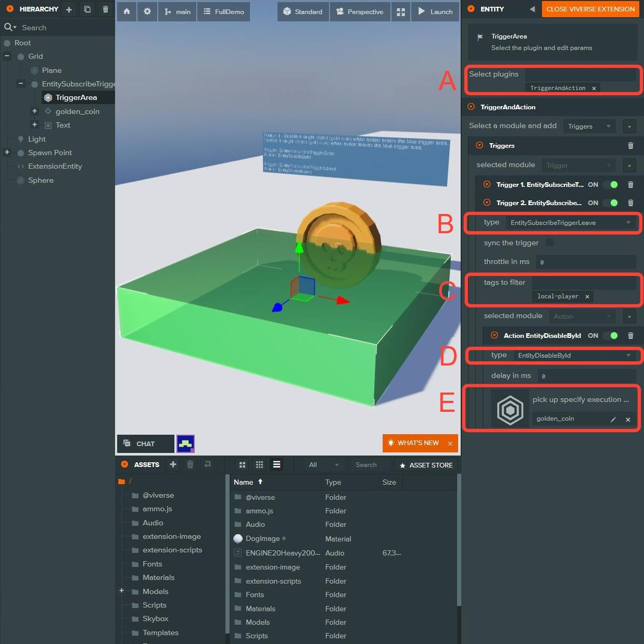Expand the golden_coin node in the hierarchy
This screenshot has height=644, width=644.
pos(34,111)
